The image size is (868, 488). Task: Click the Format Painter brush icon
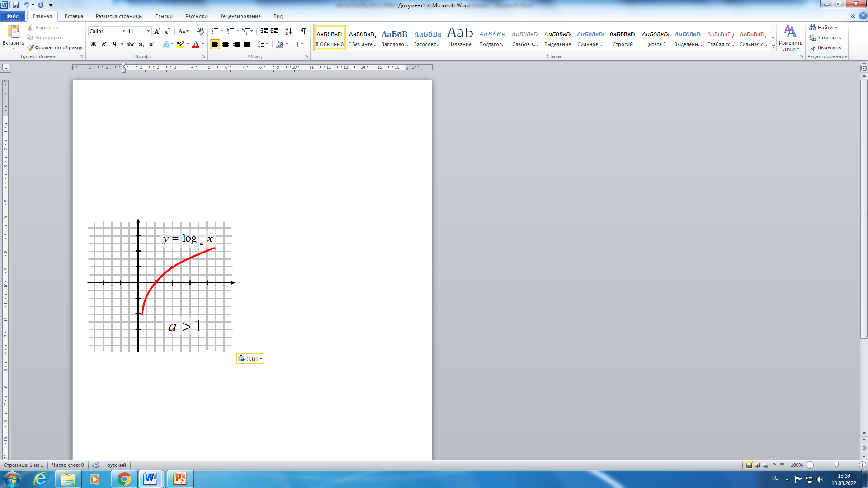[30, 47]
